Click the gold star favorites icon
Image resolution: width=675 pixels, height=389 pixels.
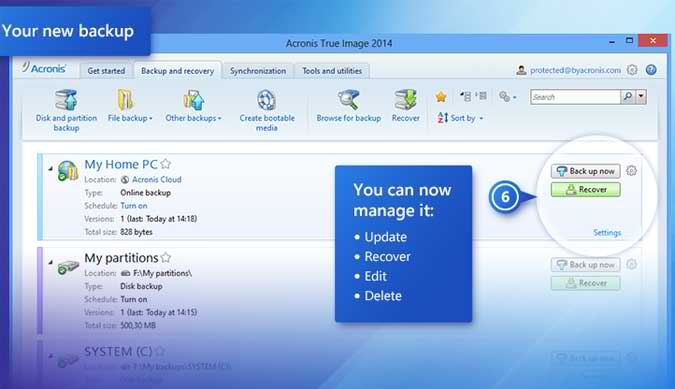pos(441,97)
